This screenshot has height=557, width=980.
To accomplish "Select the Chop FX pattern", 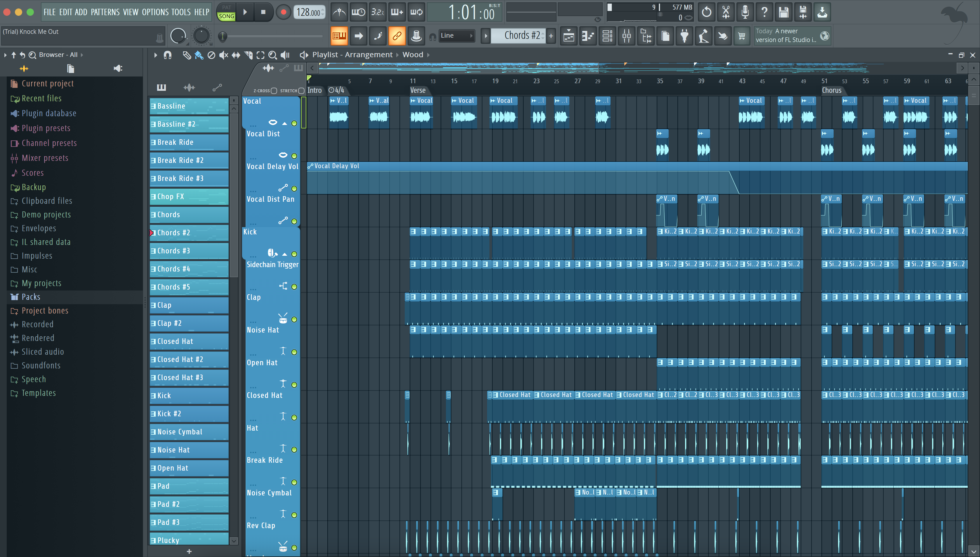I will pos(189,197).
